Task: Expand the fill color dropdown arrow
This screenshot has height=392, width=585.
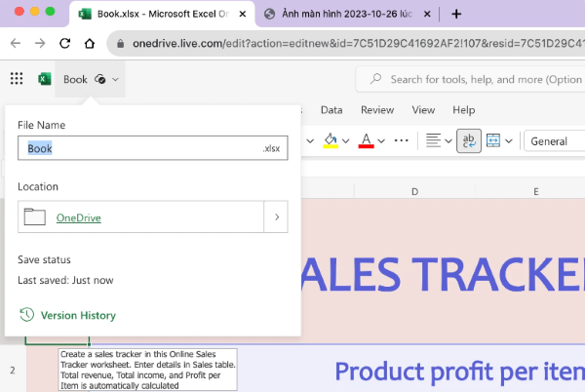Action: [x=346, y=140]
